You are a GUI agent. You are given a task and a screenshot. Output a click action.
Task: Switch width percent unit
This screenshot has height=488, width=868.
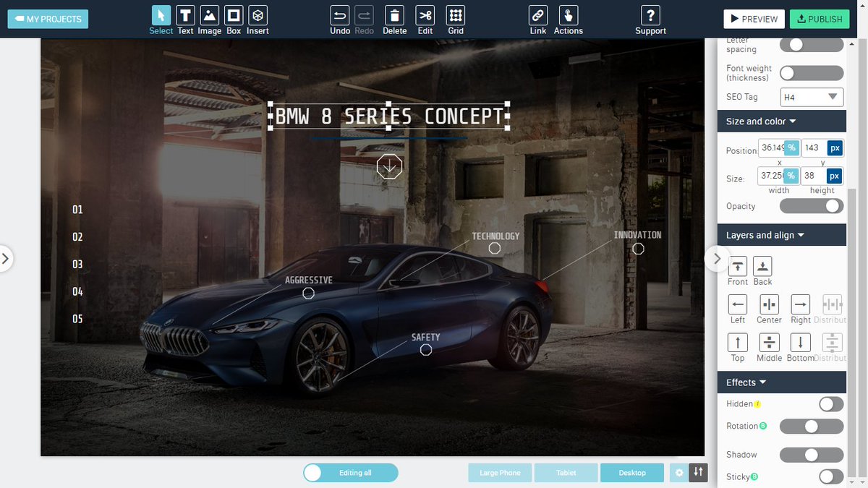coord(791,176)
